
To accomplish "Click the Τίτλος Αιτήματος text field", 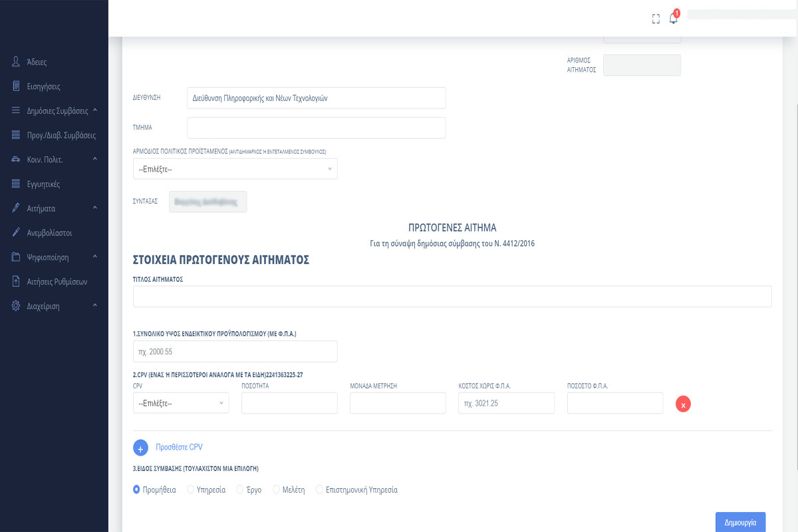I will coord(452,297).
